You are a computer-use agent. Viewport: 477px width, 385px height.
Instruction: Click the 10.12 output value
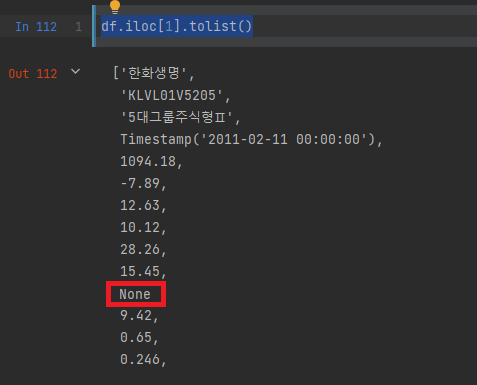point(140,227)
